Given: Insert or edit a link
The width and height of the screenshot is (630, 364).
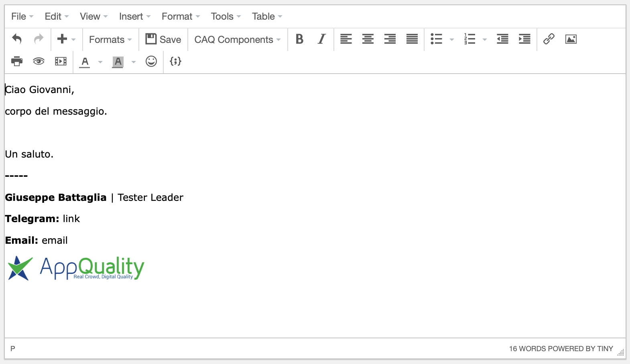Looking at the screenshot, I should pos(549,39).
